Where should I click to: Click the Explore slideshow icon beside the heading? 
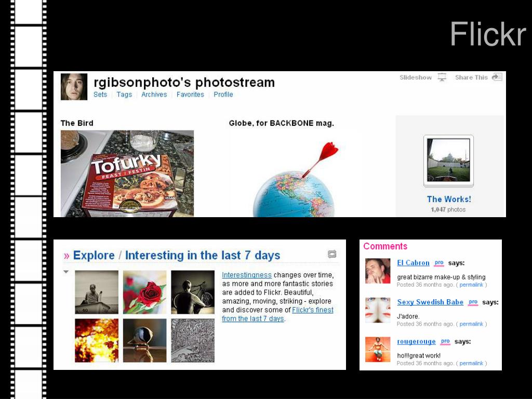pyautogui.click(x=332, y=254)
